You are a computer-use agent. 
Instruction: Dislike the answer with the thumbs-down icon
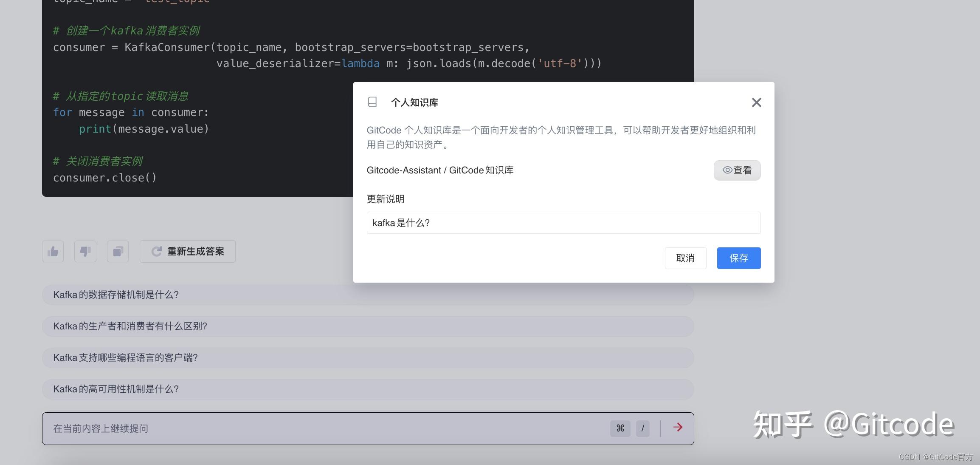[x=85, y=251]
